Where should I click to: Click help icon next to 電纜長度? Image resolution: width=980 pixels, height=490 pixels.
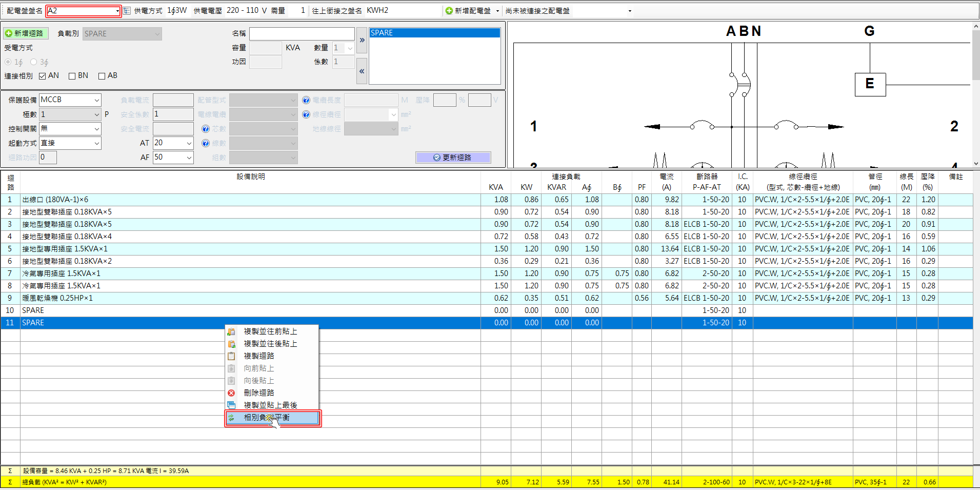pos(306,100)
